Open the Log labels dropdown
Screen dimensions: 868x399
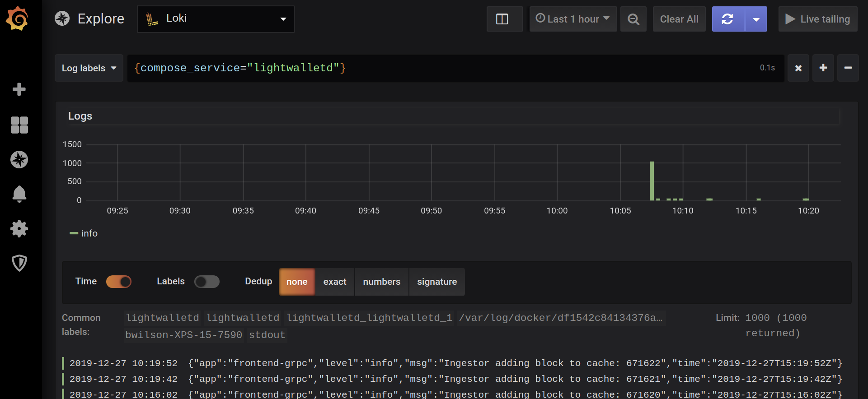tap(89, 68)
